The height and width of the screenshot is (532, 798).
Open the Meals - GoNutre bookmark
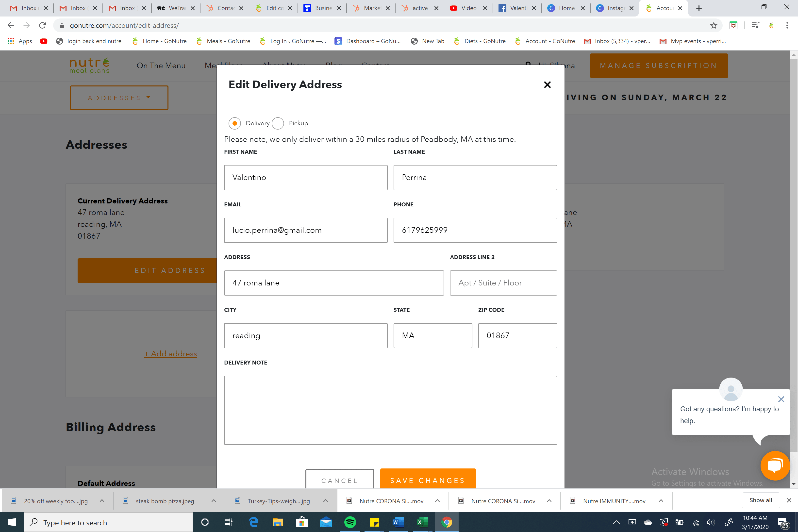[x=223, y=41]
